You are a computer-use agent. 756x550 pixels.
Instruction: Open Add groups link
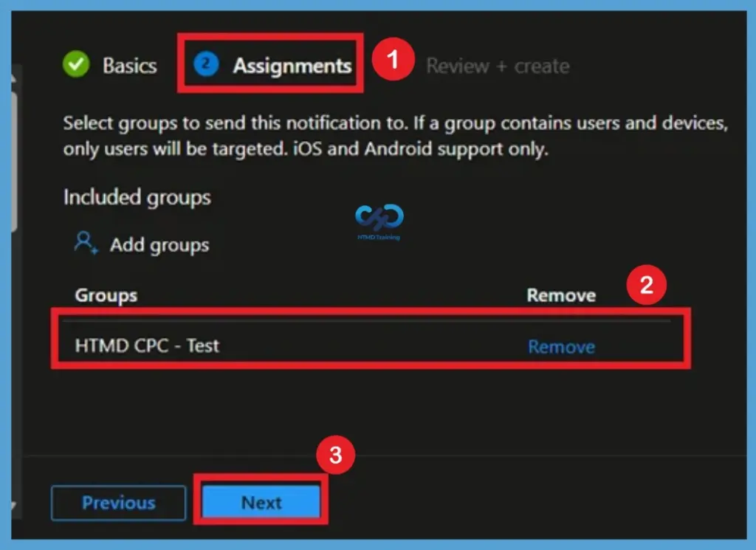click(x=159, y=245)
